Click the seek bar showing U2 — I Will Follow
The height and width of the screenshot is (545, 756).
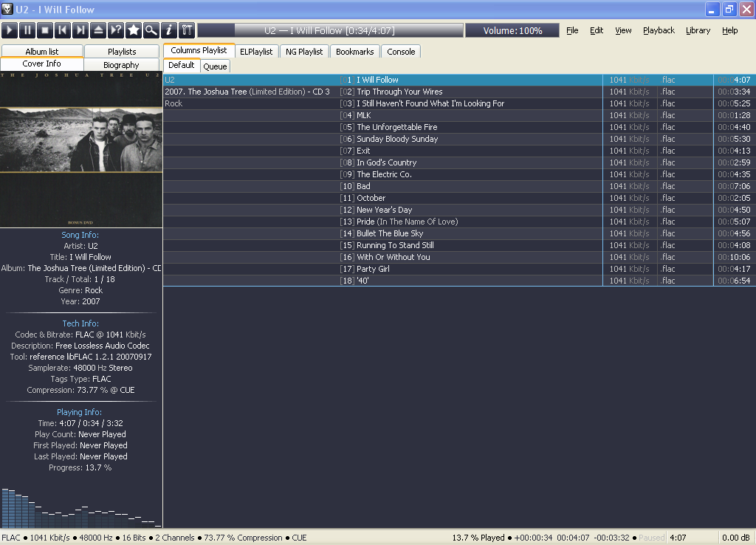330,30
